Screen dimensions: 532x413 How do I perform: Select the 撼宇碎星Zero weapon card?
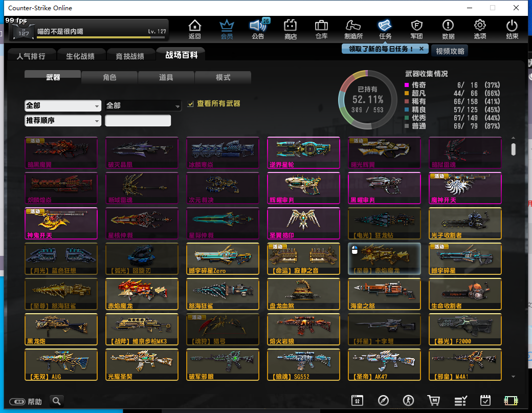click(x=223, y=258)
